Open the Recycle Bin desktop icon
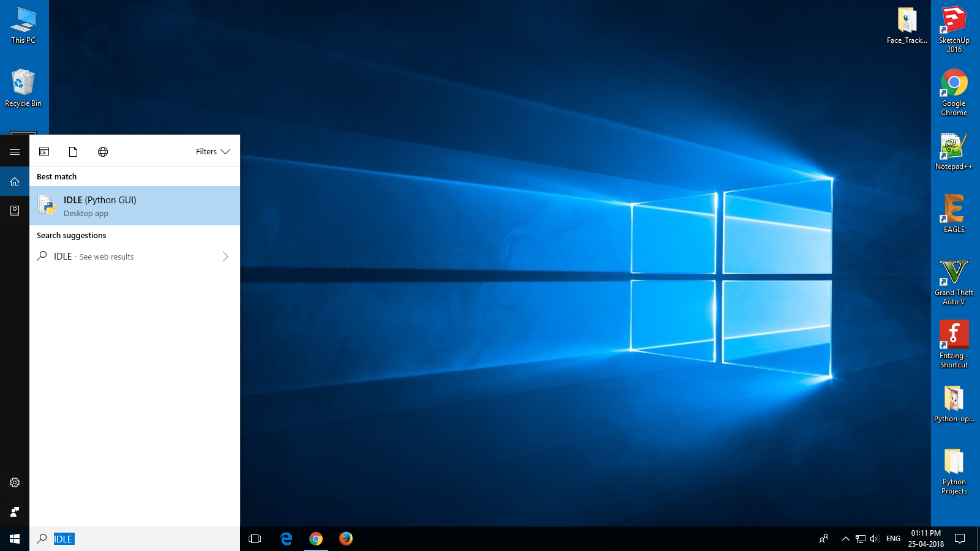This screenshot has height=551, width=980. click(x=23, y=89)
